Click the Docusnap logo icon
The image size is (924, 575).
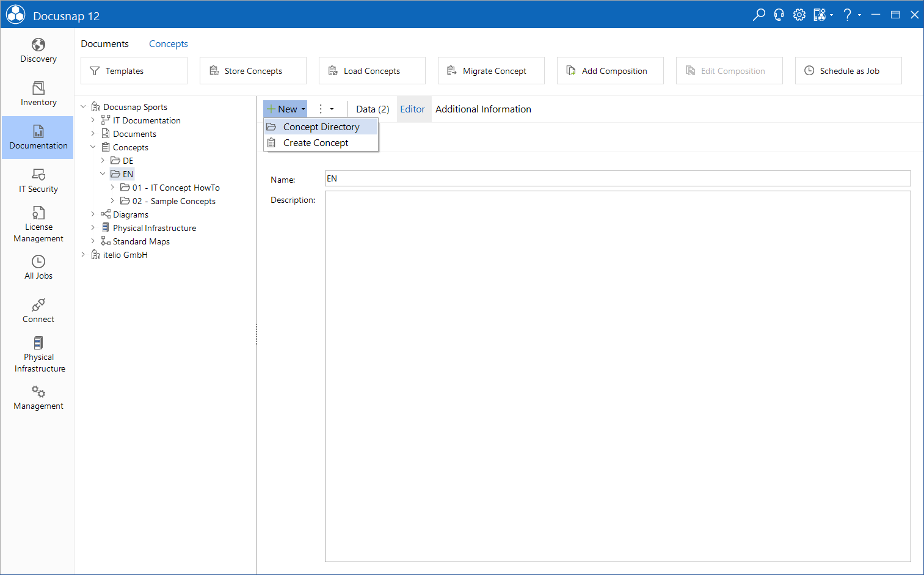(x=15, y=15)
